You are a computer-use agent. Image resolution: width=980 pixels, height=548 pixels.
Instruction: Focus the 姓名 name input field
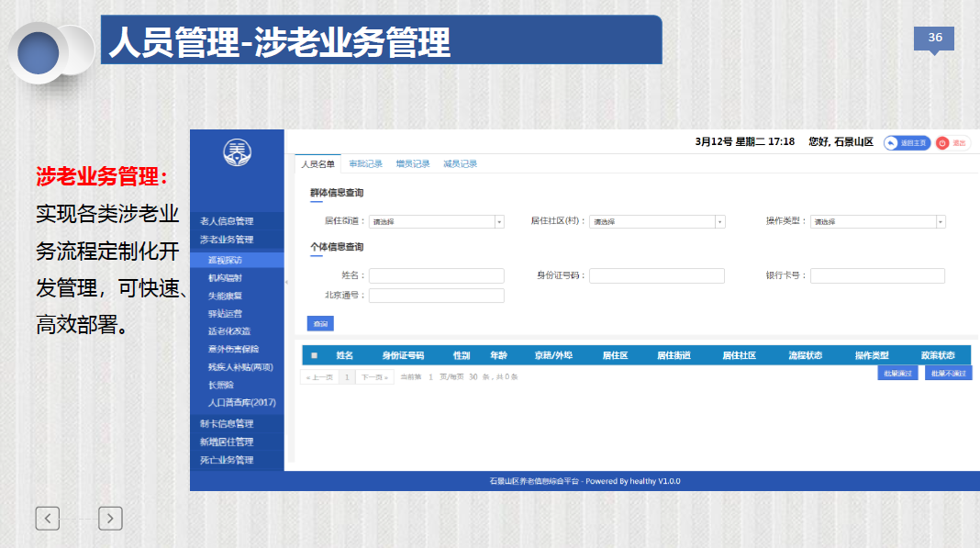pyautogui.click(x=436, y=276)
